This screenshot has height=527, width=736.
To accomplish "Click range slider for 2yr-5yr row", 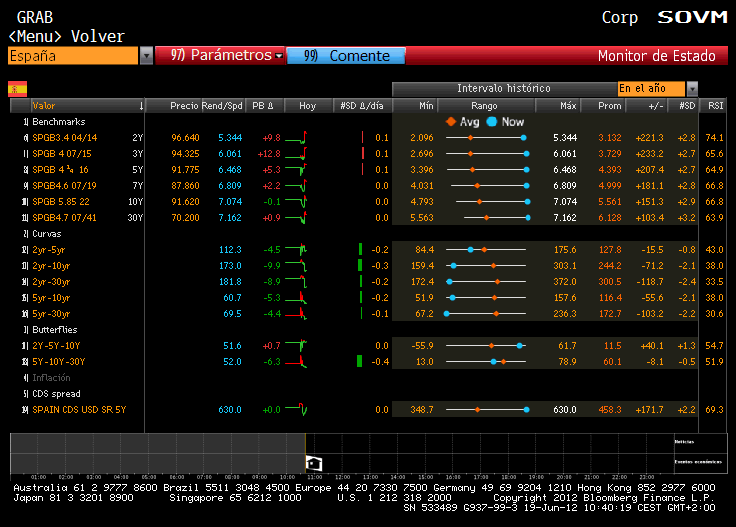I will pos(486,249).
